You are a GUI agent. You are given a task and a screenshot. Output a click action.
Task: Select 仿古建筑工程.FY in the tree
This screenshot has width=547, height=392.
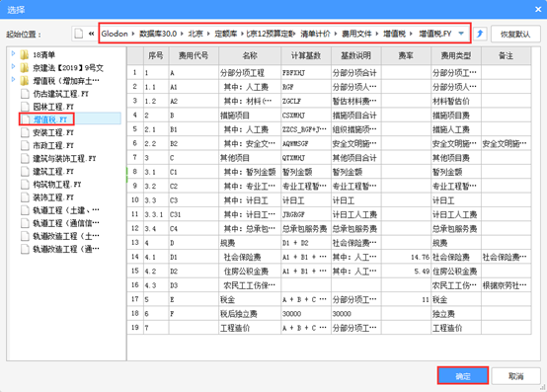[x=60, y=94]
